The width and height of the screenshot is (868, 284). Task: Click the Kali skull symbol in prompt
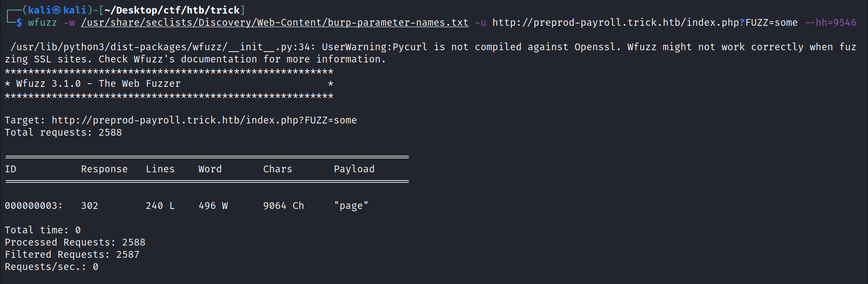coord(57,10)
